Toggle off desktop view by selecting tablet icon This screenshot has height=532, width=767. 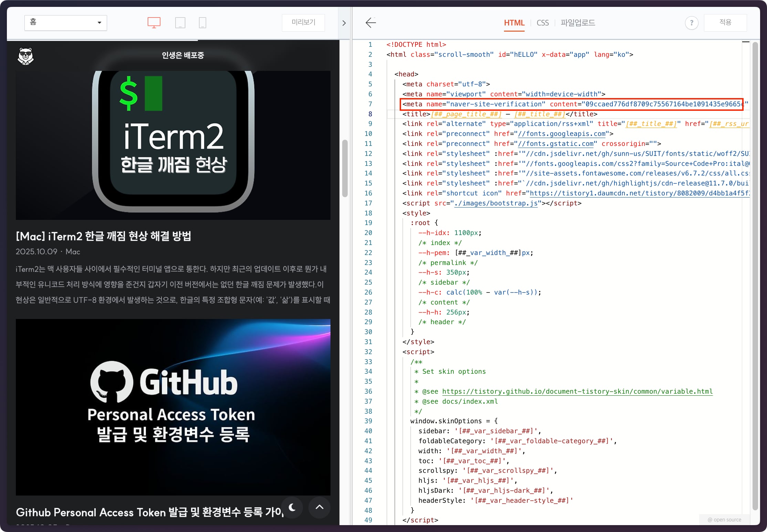(180, 22)
